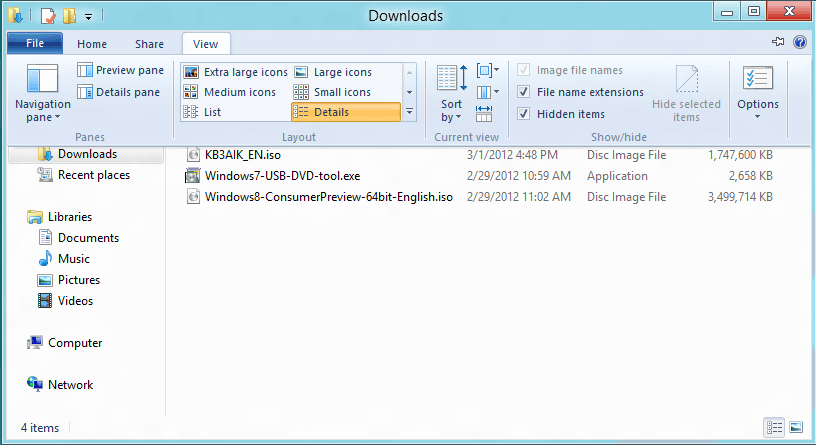Select Details layout
816x445 pixels.
[x=346, y=112]
